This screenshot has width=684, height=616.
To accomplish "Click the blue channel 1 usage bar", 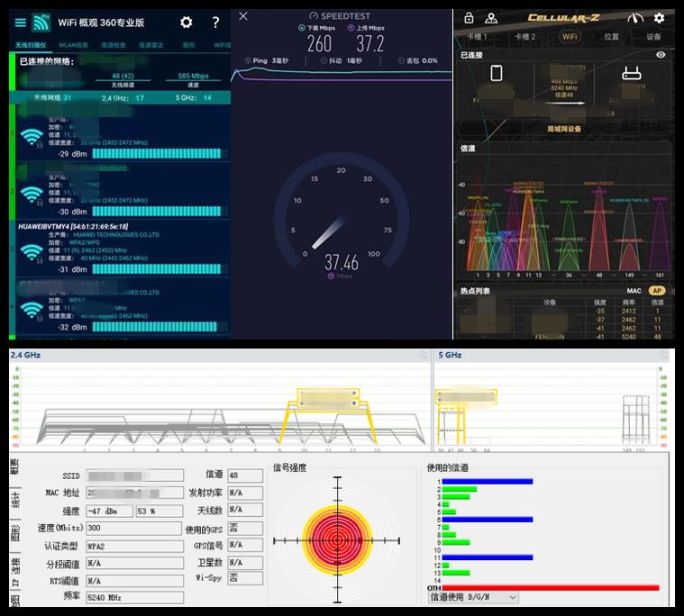I will pyautogui.click(x=488, y=481).
